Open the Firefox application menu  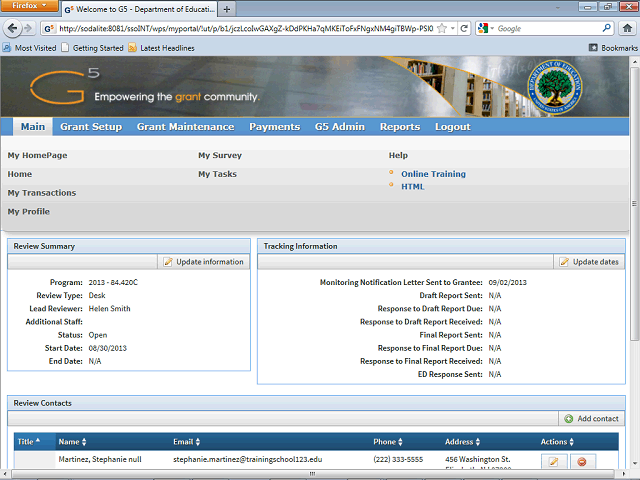click(x=29, y=6)
